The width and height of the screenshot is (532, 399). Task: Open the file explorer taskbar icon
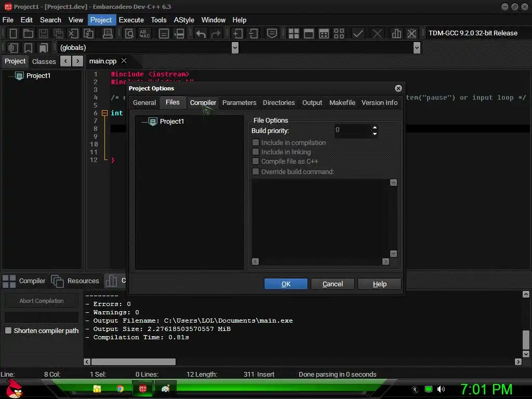97,389
